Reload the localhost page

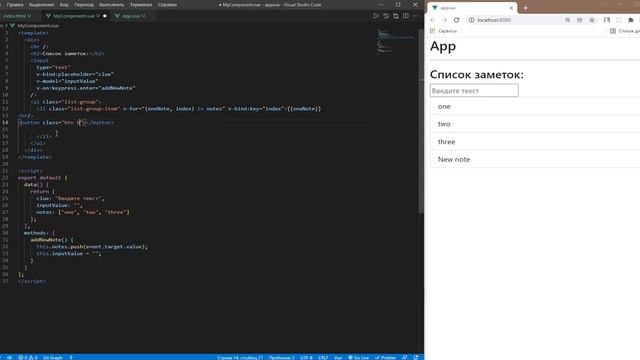pos(456,20)
